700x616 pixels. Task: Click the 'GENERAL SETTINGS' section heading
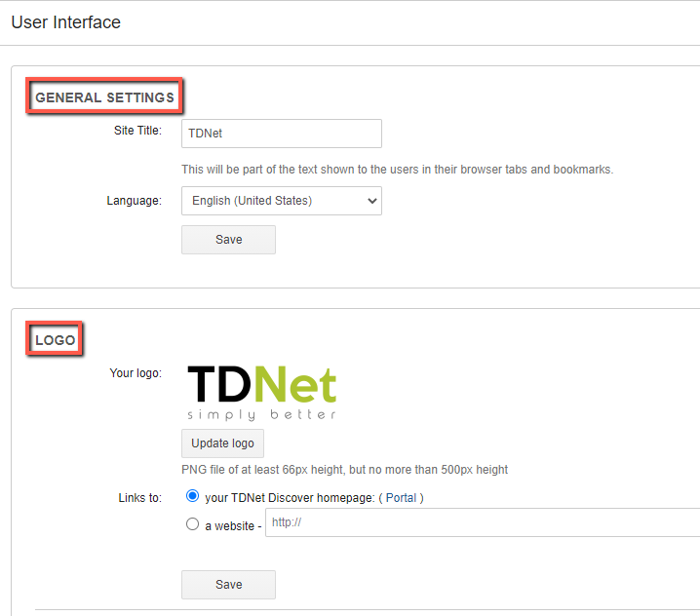tap(104, 97)
